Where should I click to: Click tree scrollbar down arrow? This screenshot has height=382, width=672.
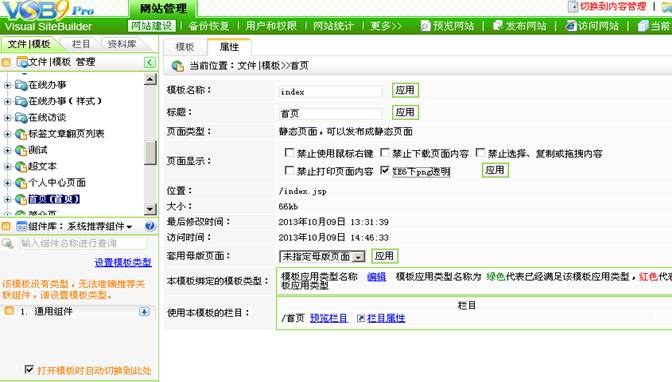click(150, 209)
